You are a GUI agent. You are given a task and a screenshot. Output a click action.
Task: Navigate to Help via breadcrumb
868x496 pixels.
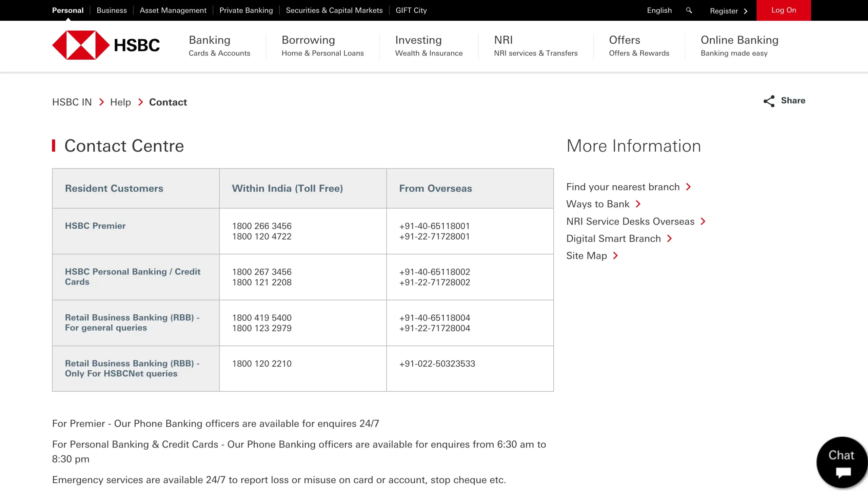click(120, 102)
